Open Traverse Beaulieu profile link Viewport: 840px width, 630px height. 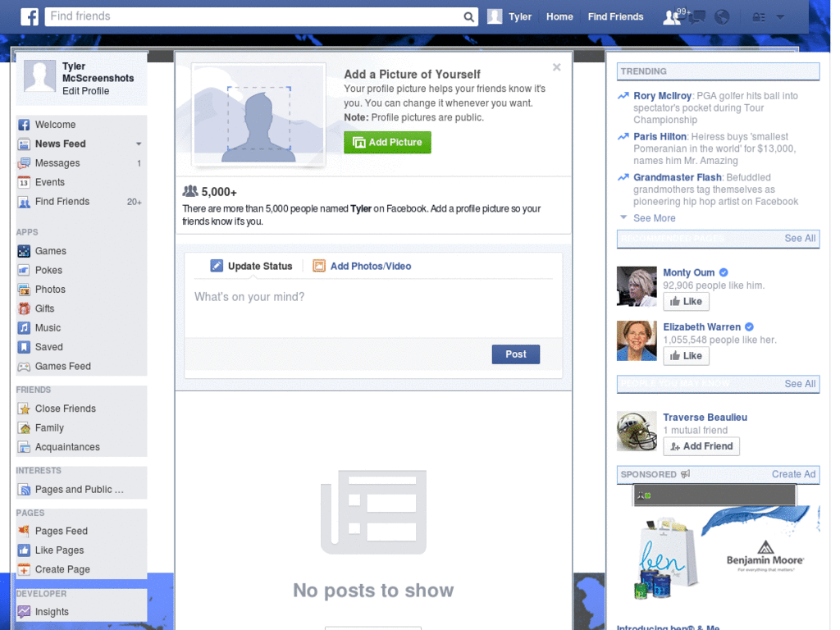(x=705, y=418)
